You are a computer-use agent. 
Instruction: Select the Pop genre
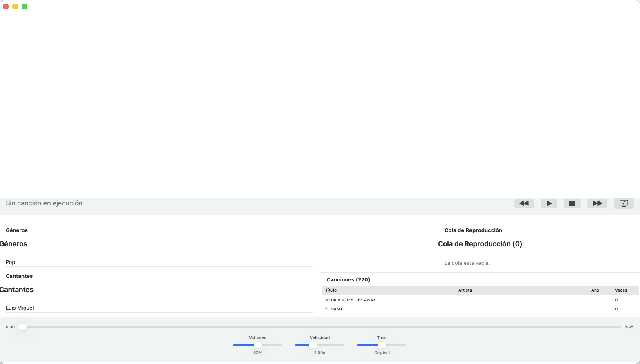tap(11, 262)
